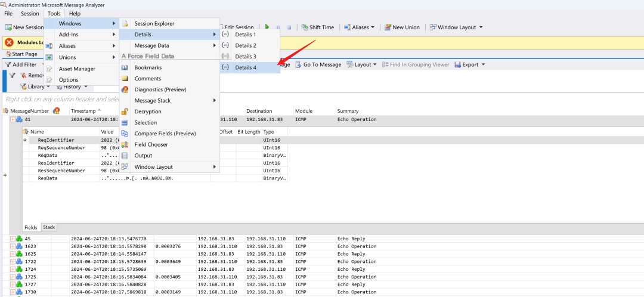The height and width of the screenshot is (297, 644).
Task: Open the Help menu
Action: tap(75, 14)
